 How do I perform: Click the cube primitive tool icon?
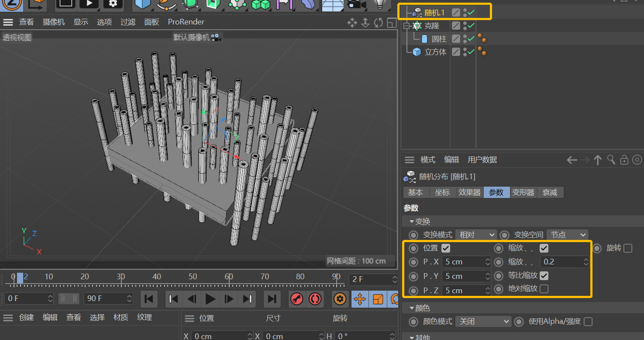[x=143, y=4]
